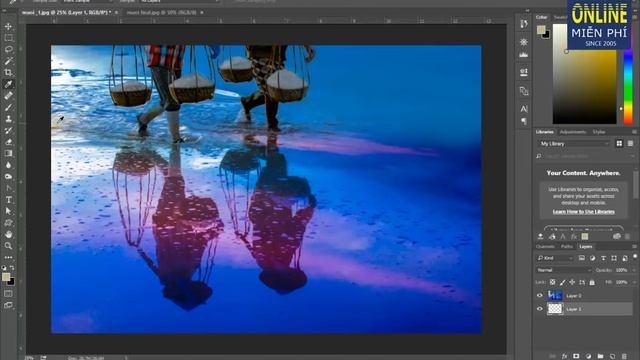Open the Libraries panel menu
Screen dimensions: 640x360
coord(634,132)
